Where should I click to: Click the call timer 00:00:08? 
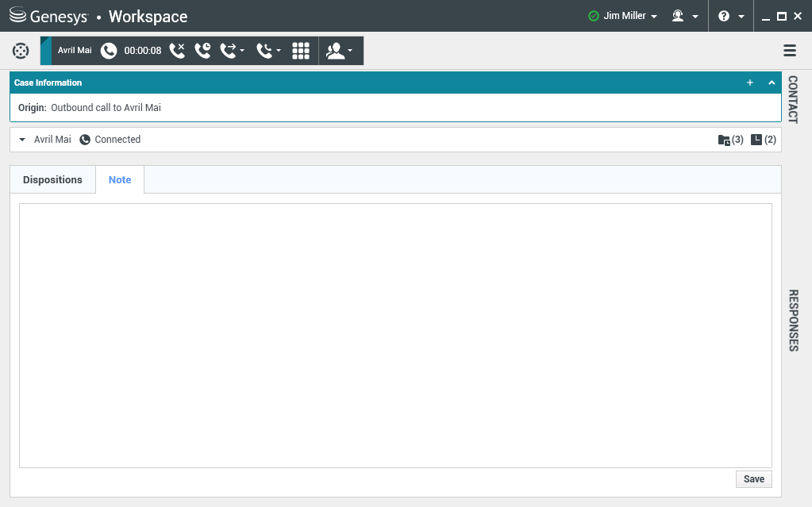[x=142, y=51]
